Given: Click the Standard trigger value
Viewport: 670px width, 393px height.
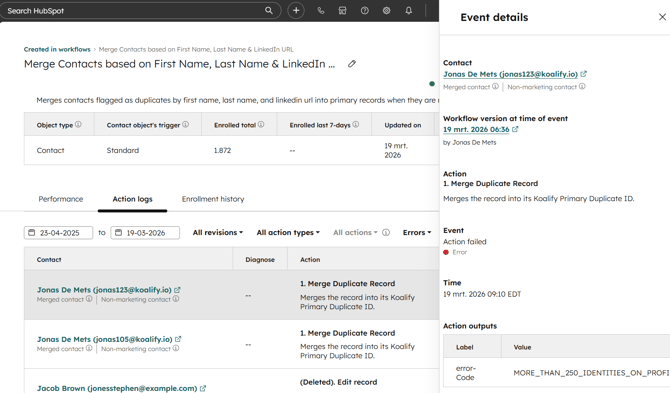Looking at the screenshot, I should click(123, 150).
